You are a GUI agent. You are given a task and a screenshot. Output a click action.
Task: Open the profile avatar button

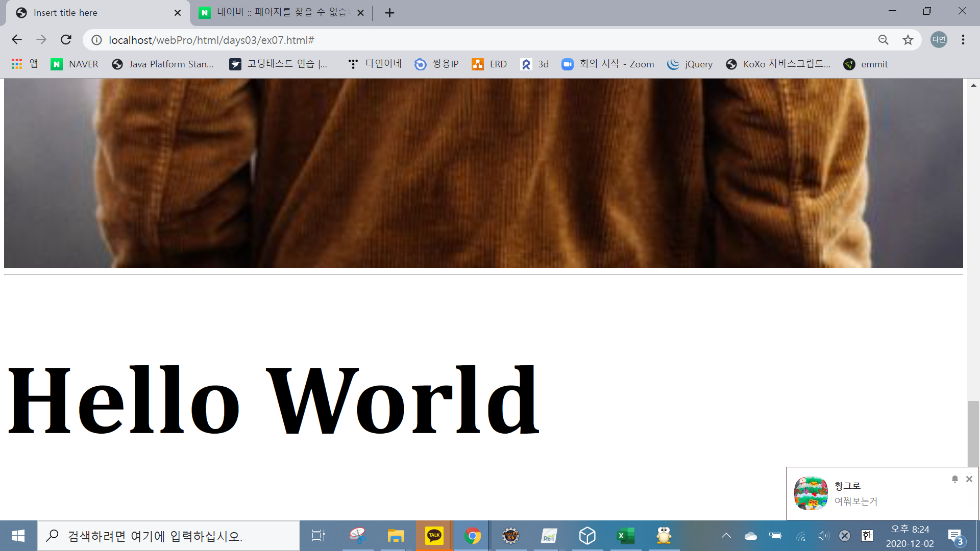pos(939,40)
